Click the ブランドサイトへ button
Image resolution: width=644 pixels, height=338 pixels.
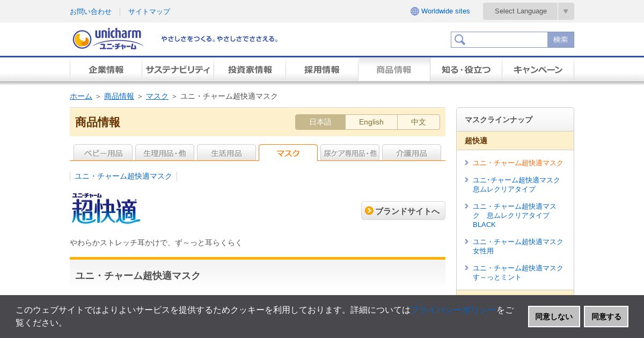[403, 210]
